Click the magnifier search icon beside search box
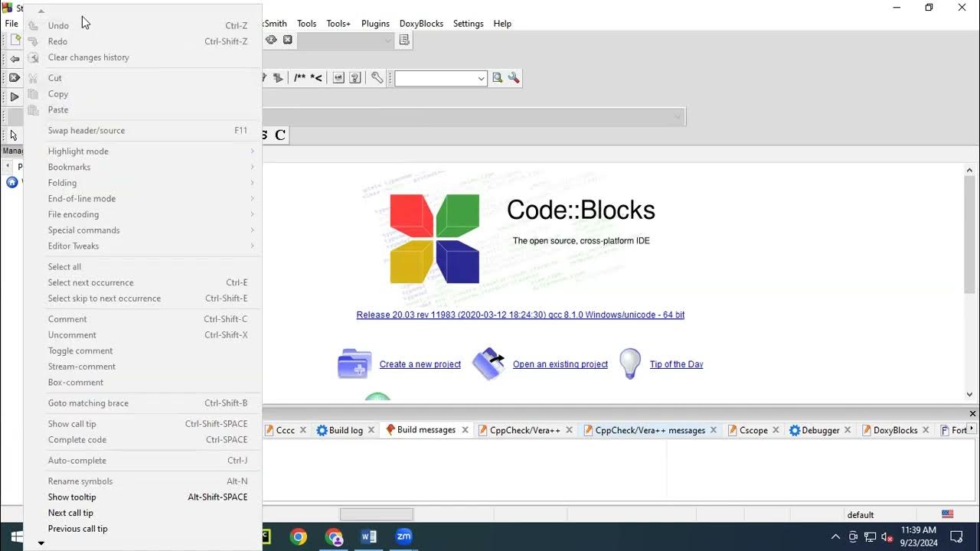The height and width of the screenshot is (551, 980). 498,78
